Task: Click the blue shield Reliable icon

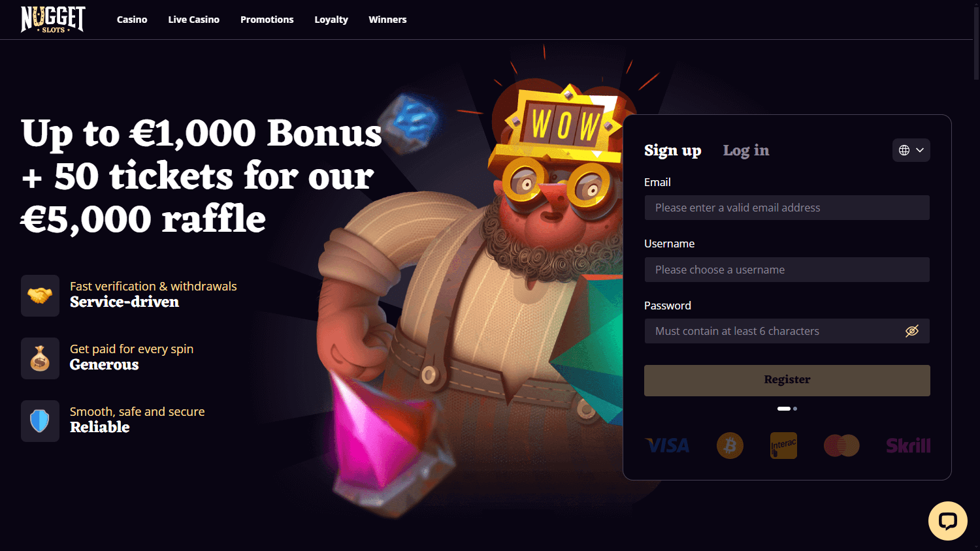Action: tap(40, 421)
